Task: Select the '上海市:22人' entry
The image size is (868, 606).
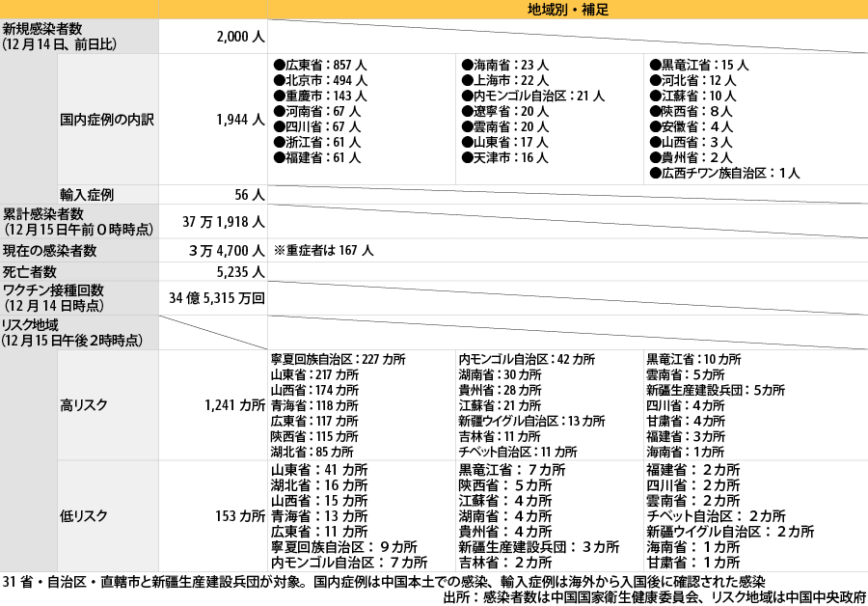Action: pos(504,81)
